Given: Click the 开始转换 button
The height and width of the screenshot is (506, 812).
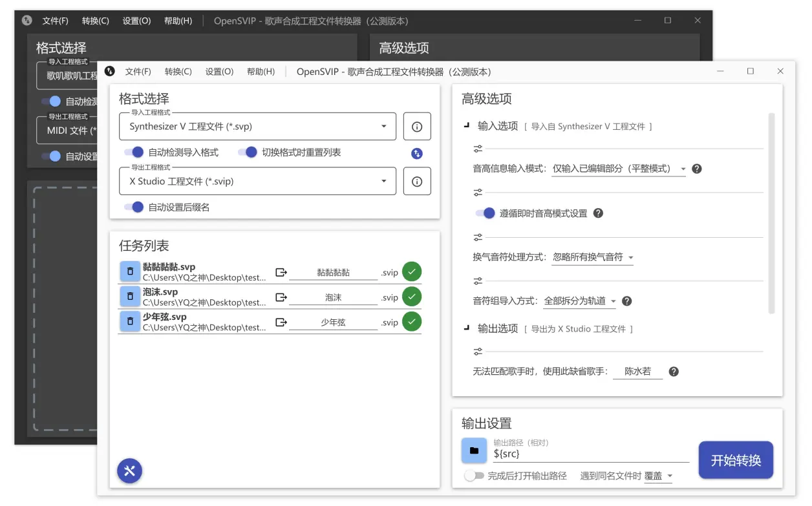Looking at the screenshot, I should coord(736,460).
